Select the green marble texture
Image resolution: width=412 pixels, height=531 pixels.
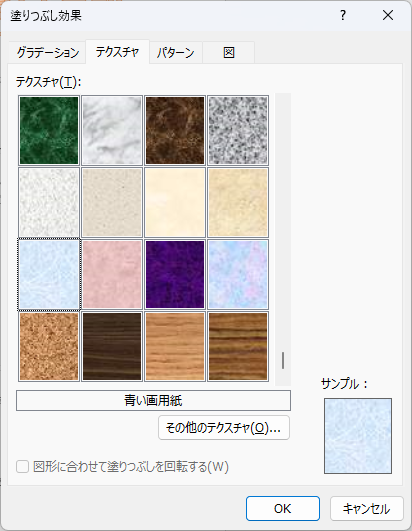(49, 130)
